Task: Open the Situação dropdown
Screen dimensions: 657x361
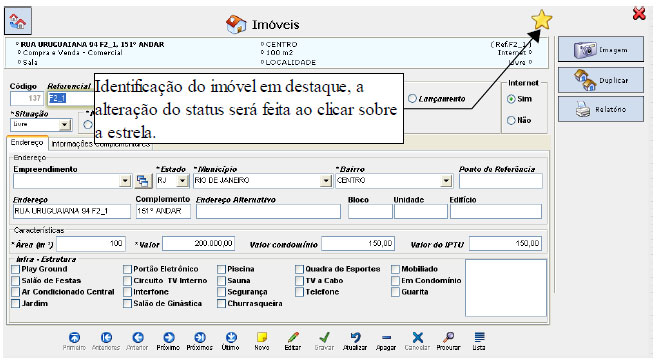Action: pyautogui.click(x=65, y=124)
